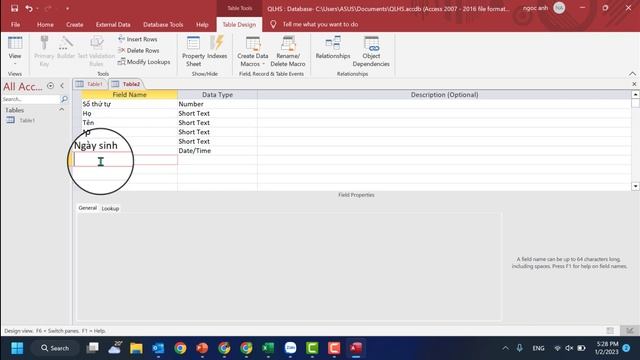This screenshot has width=640, height=360.
Task: Open the Customize Quick Access Toolbar dropdown
Action: 67,8
